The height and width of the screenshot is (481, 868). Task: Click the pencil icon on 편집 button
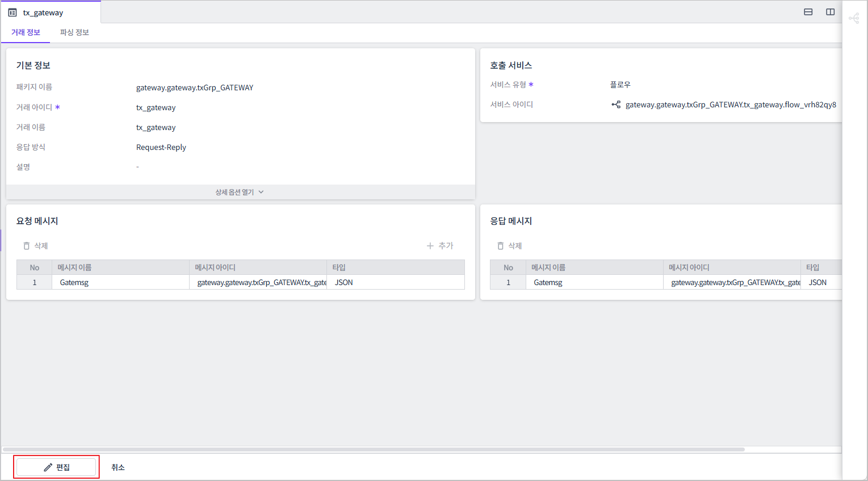tap(48, 467)
